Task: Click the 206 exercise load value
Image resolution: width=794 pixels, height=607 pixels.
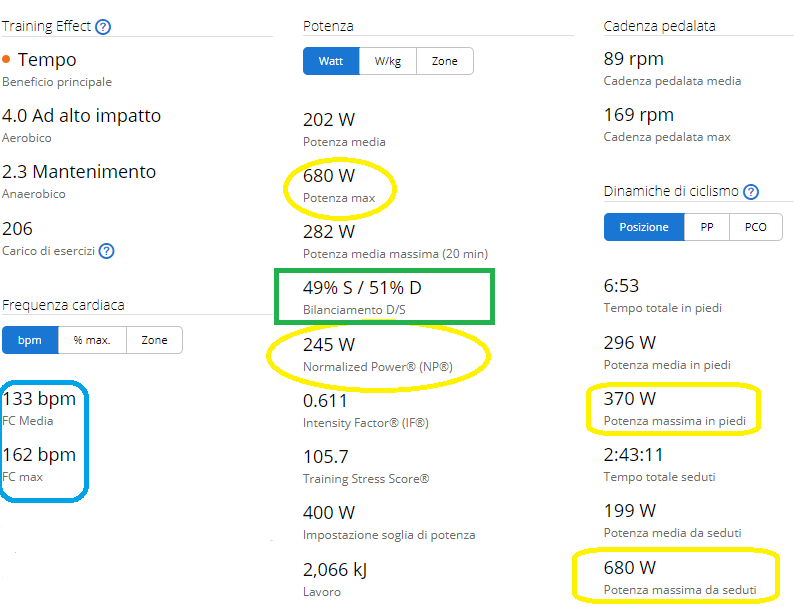Action: (17, 229)
